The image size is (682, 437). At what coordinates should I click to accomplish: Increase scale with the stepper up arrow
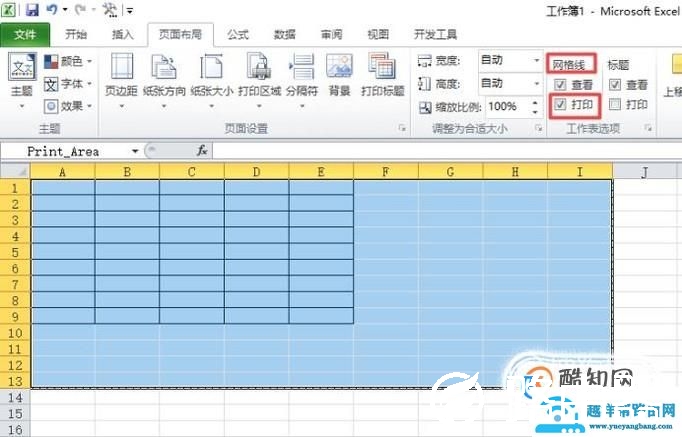tap(535, 103)
